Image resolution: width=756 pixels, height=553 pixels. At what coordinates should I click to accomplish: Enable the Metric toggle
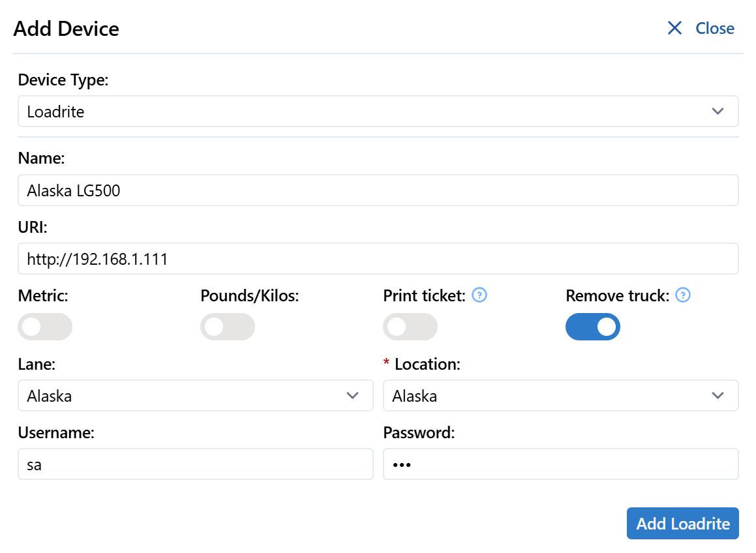tap(45, 327)
